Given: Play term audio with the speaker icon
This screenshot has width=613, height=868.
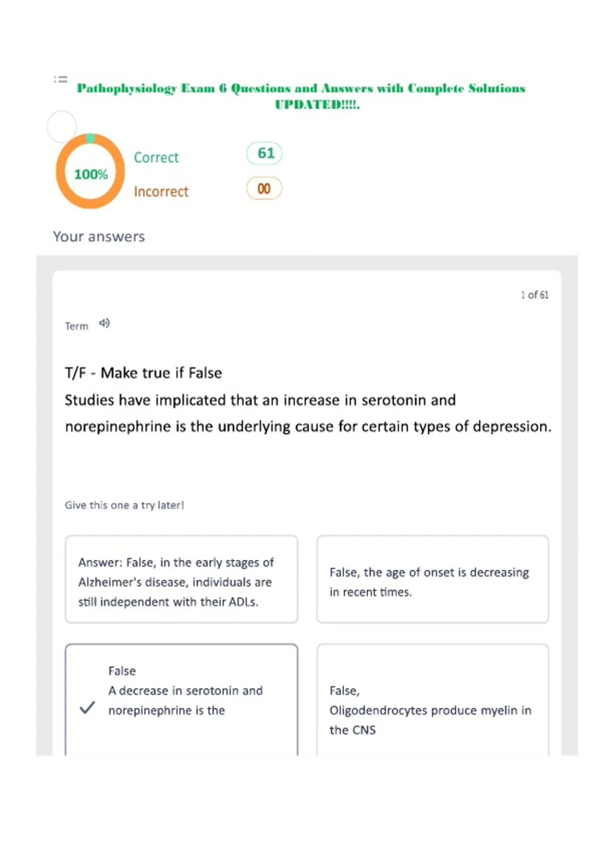Looking at the screenshot, I should coord(104,323).
